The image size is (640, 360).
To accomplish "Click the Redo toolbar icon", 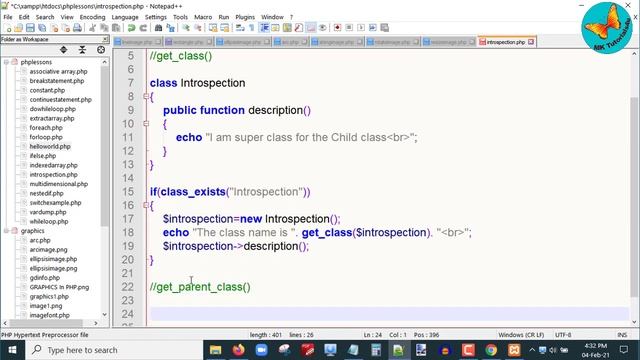I will (x=143, y=28).
